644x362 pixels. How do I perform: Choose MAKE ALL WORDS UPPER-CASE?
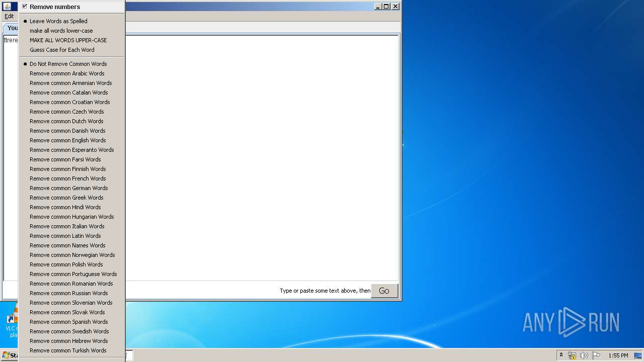pos(72,40)
